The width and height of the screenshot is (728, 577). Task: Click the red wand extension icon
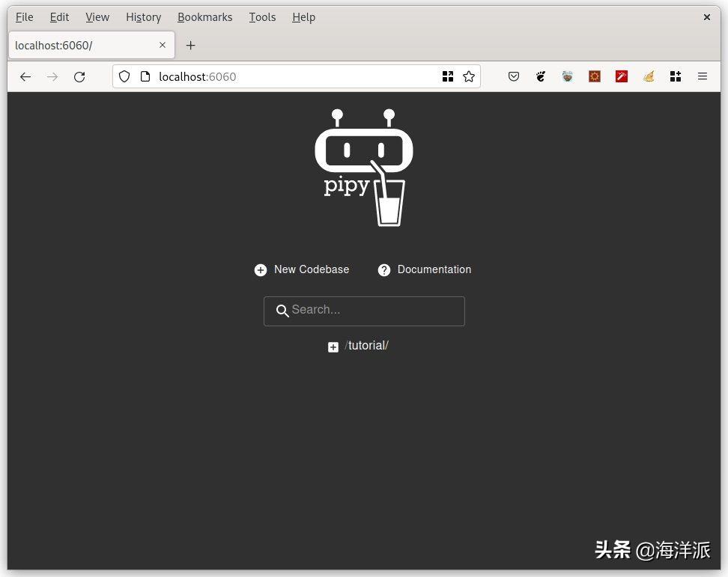tap(622, 76)
